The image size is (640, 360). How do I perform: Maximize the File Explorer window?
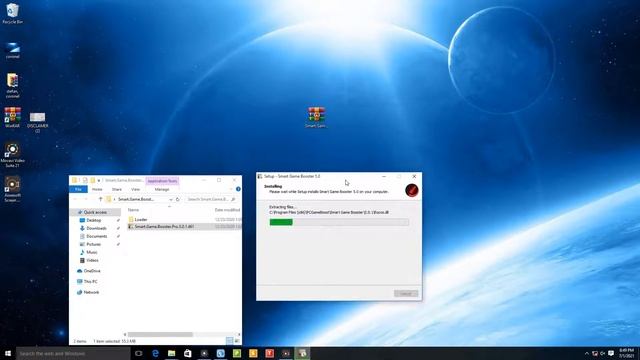click(x=219, y=180)
